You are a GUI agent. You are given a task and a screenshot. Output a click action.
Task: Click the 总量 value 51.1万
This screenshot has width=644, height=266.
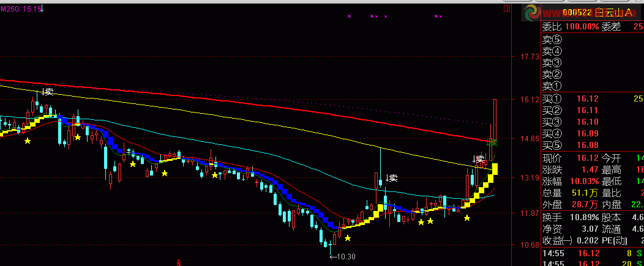585,193
